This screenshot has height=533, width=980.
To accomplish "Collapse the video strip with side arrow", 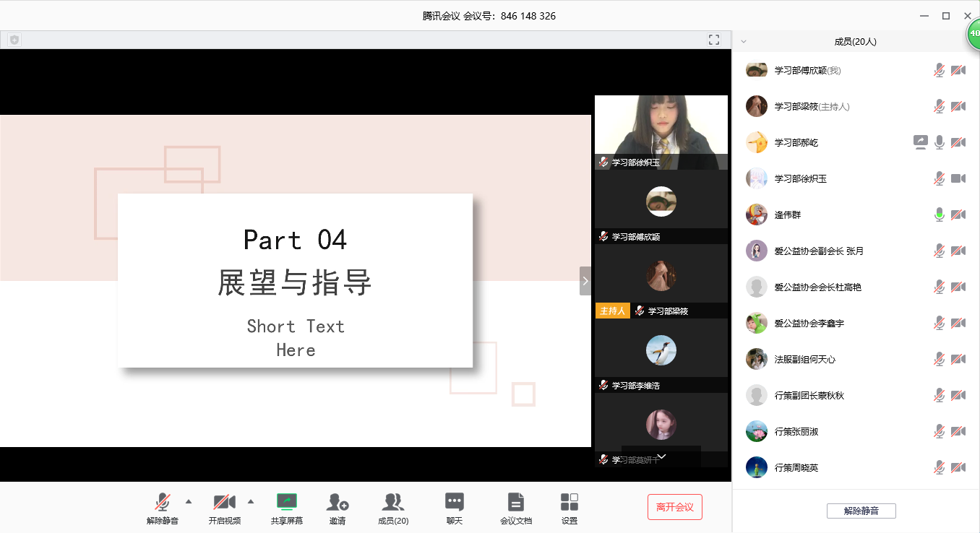I will (585, 280).
